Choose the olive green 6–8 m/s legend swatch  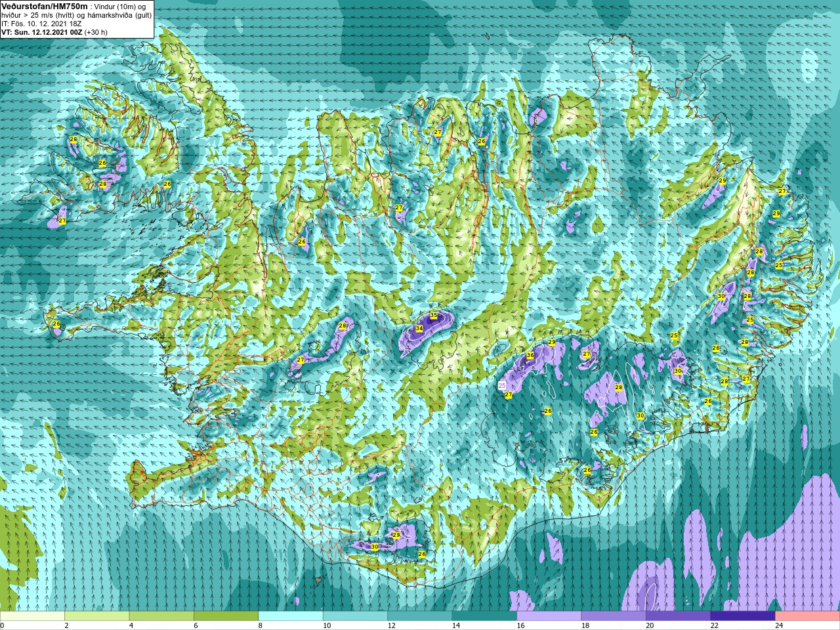pos(226,616)
